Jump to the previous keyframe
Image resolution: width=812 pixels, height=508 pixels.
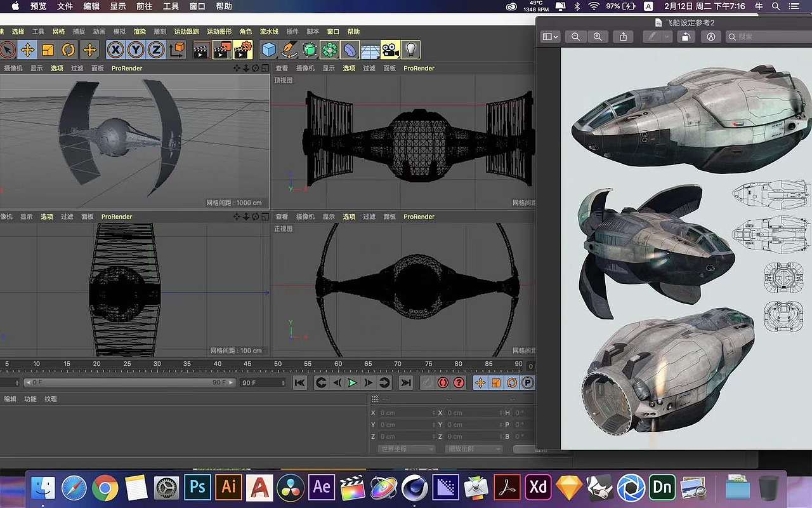pyautogui.click(x=321, y=382)
